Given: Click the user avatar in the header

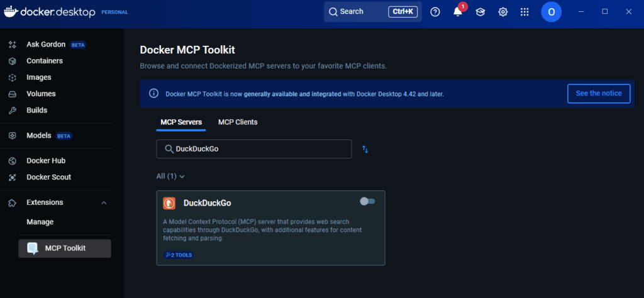Looking at the screenshot, I should (x=551, y=12).
